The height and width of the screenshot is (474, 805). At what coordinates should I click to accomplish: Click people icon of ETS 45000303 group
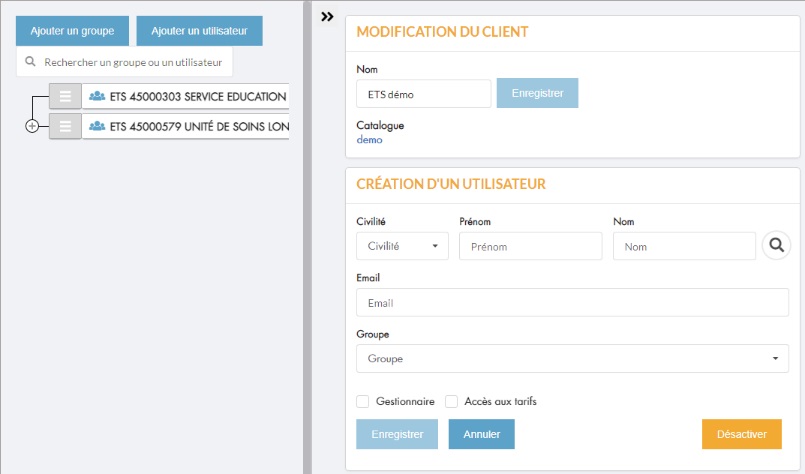pyautogui.click(x=97, y=96)
